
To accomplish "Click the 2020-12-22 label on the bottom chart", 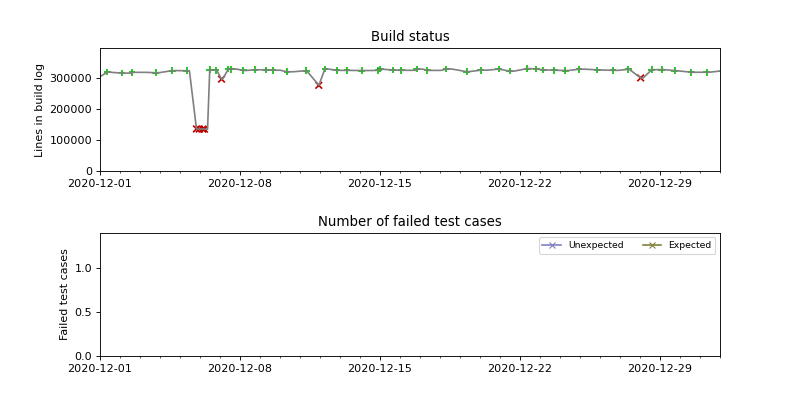I will pyautogui.click(x=520, y=369).
